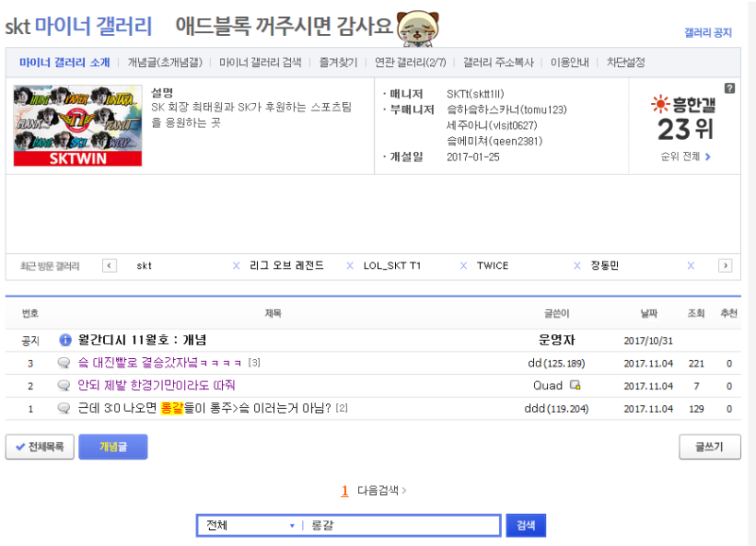Click the 흥한갤 sun icon
756x546 pixels.
pos(660,104)
